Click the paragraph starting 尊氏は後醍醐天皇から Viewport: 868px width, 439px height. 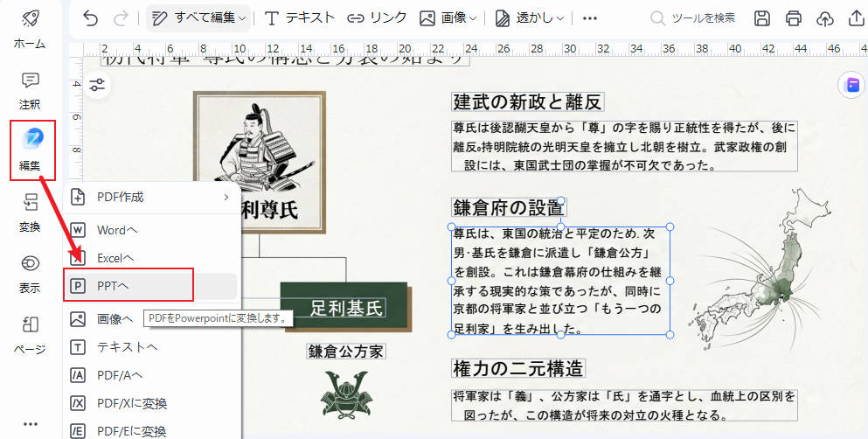point(624,146)
